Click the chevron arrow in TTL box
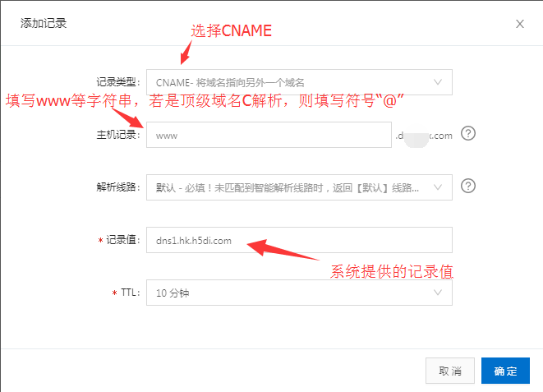Image resolution: width=543 pixels, height=392 pixels. click(438, 293)
